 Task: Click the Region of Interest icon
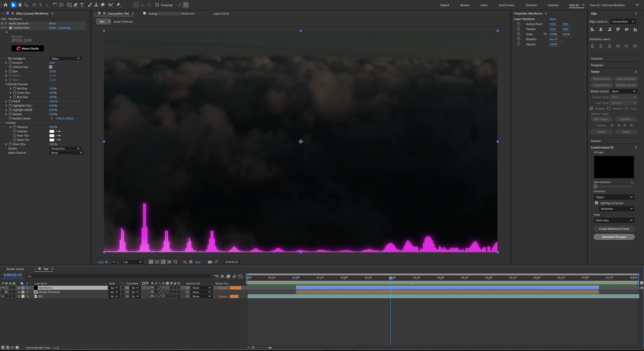169,262
